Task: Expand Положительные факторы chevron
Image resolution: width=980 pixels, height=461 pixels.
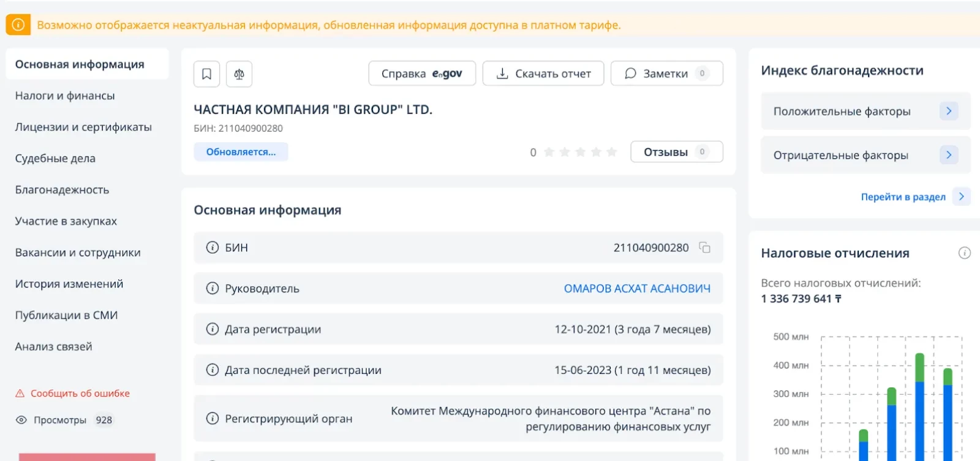Action: point(948,111)
